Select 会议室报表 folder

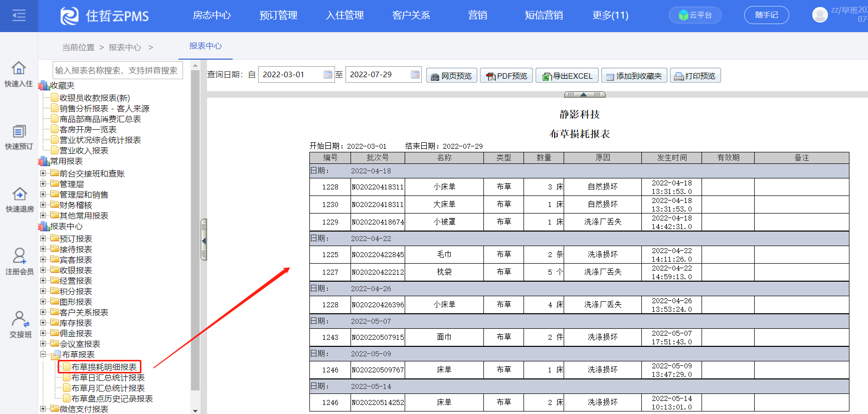(x=80, y=344)
